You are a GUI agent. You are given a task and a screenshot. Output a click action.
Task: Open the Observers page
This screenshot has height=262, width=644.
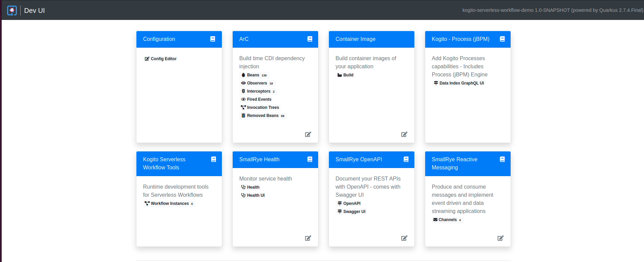click(x=257, y=83)
